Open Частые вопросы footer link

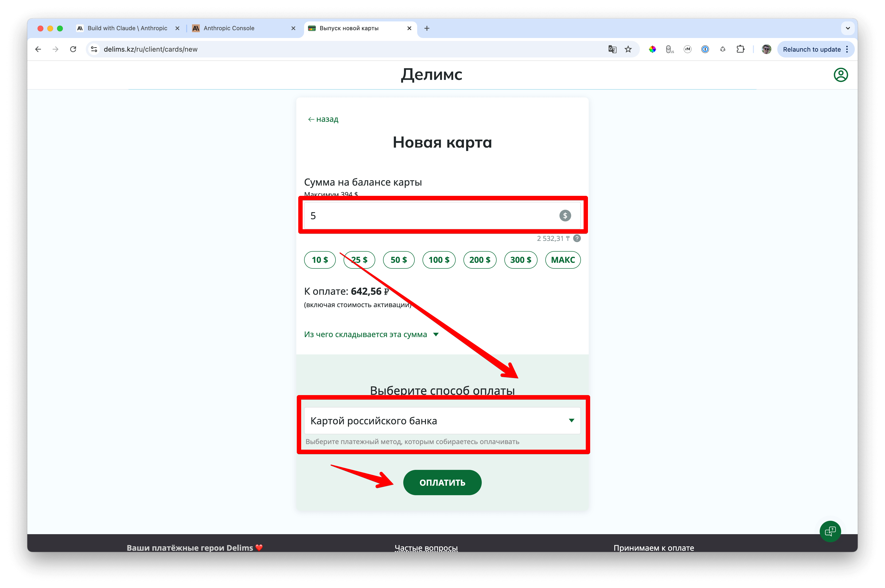coord(426,548)
